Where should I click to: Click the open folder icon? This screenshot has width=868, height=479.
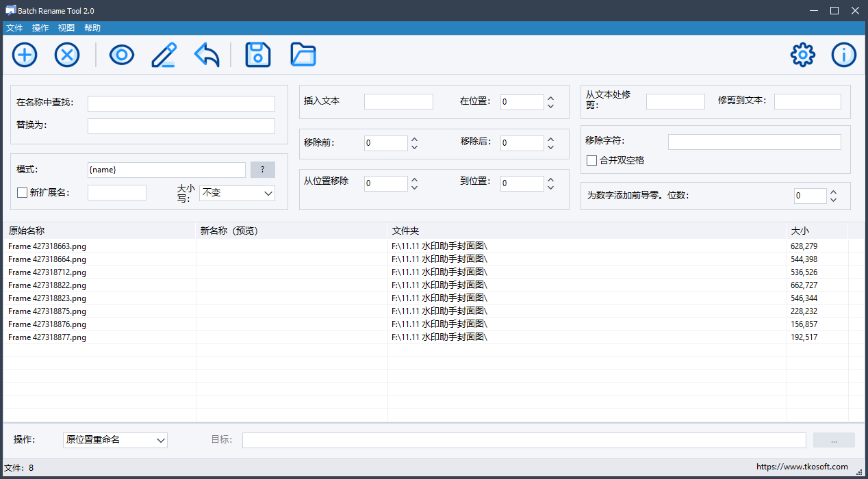click(x=303, y=55)
